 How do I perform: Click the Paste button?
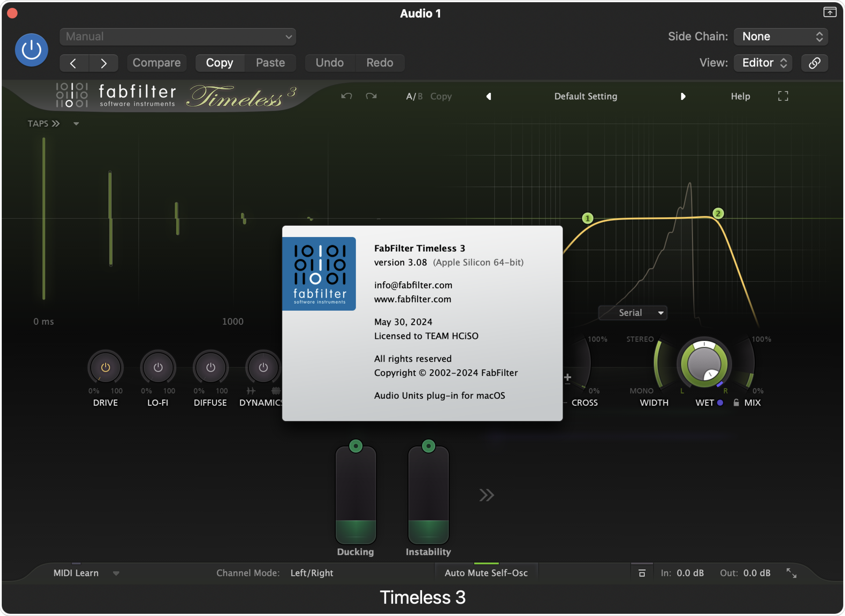[270, 63]
